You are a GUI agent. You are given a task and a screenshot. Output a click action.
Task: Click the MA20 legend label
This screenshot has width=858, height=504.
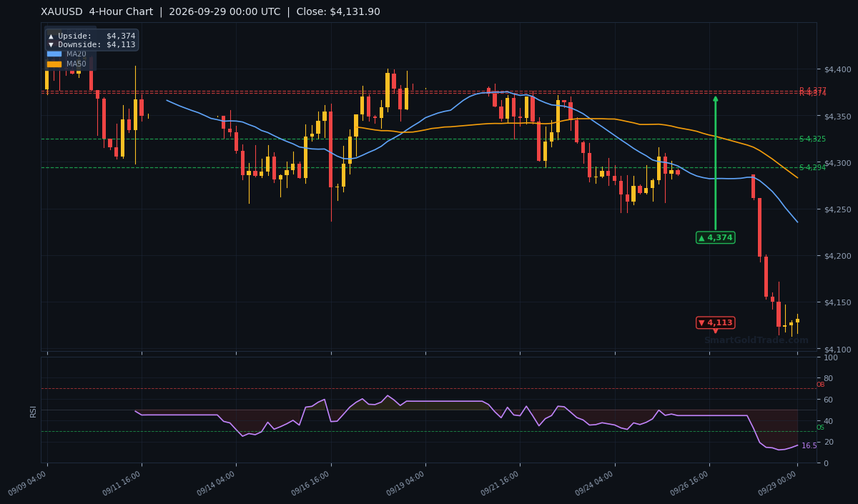tap(77, 54)
